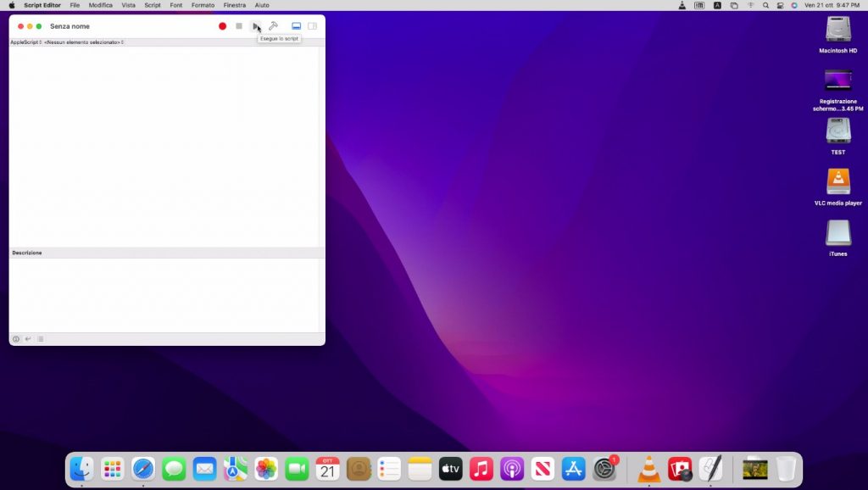This screenshot has width=868, height=490.
Task: Open VLC media player desktop icon
Action: pyautogui.click(x=837, y=183)
